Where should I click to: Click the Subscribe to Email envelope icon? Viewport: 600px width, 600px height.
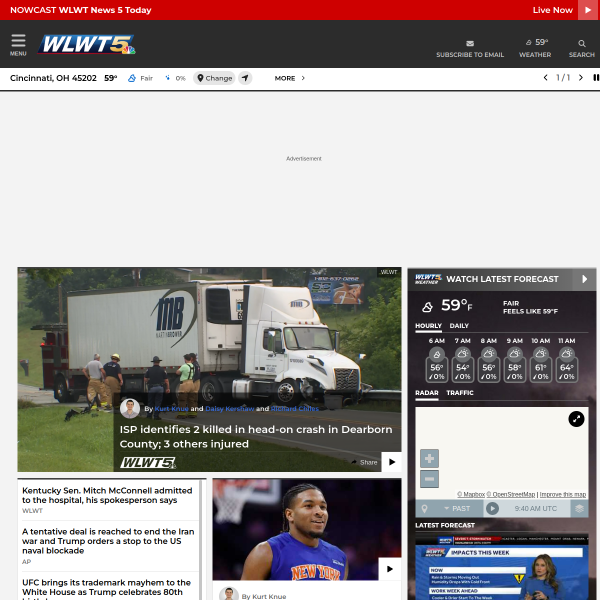tap(470, 43)
